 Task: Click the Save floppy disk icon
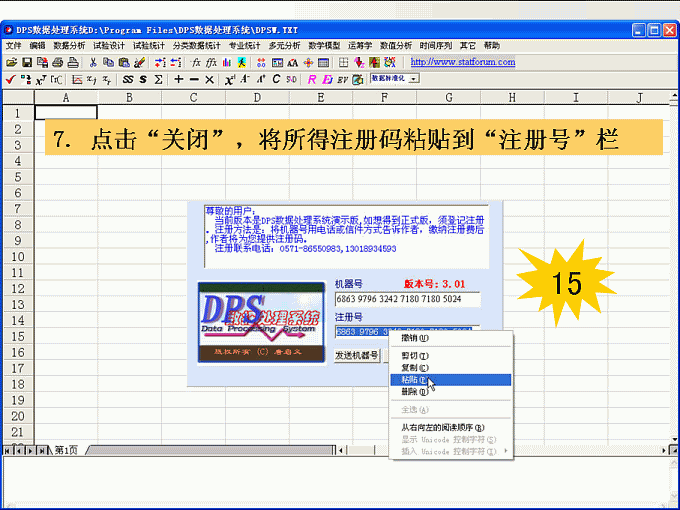(27, 62)
